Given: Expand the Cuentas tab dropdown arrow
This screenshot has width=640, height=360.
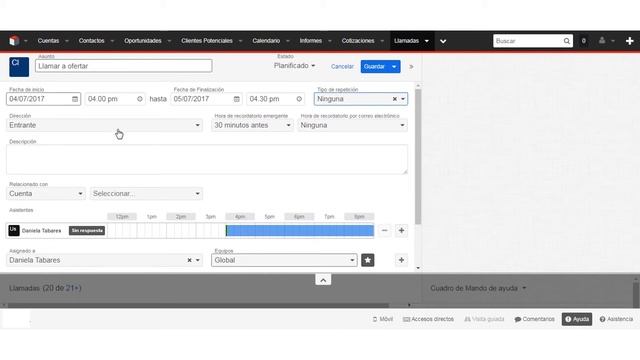Looking at the screenshot, I should click(x=67, y=41).
